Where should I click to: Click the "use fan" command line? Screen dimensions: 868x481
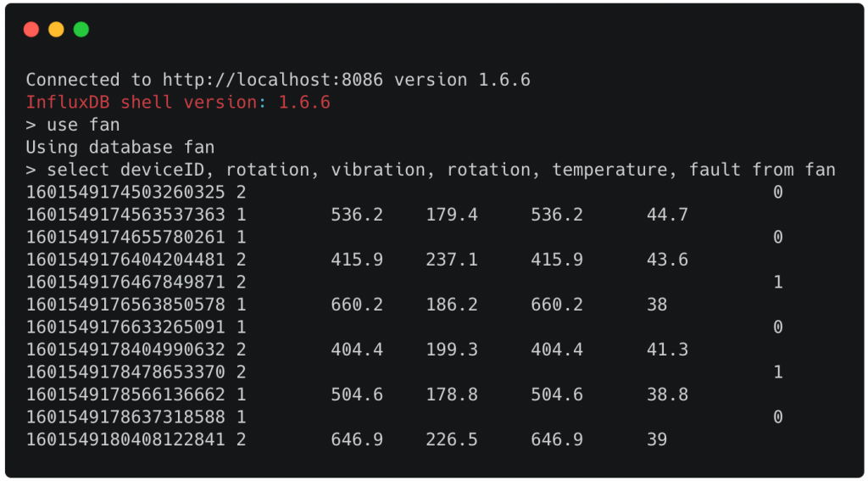(83, 125)
